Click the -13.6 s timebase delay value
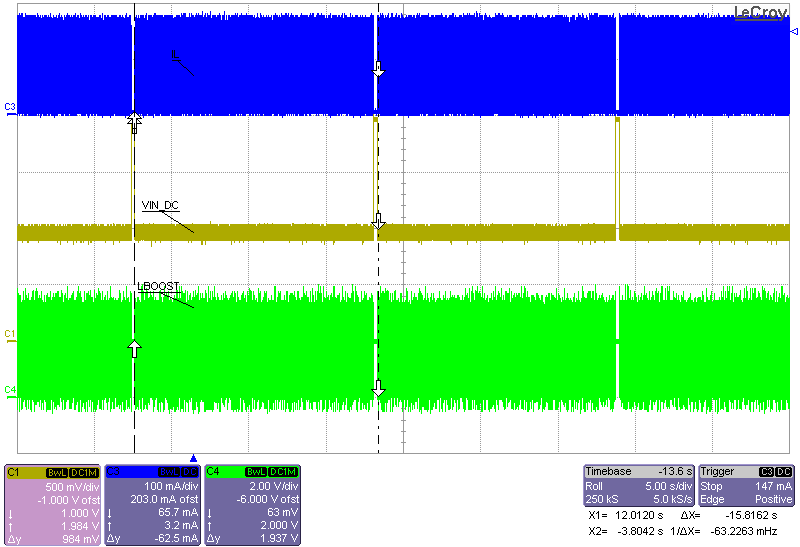The image size is (800, 547). click(x=675, y=471)
